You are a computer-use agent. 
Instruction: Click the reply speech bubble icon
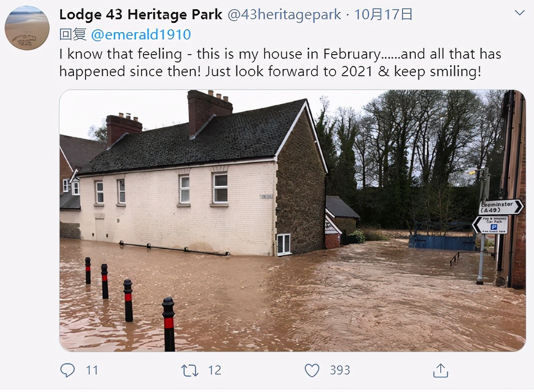[x=68, y=370]
